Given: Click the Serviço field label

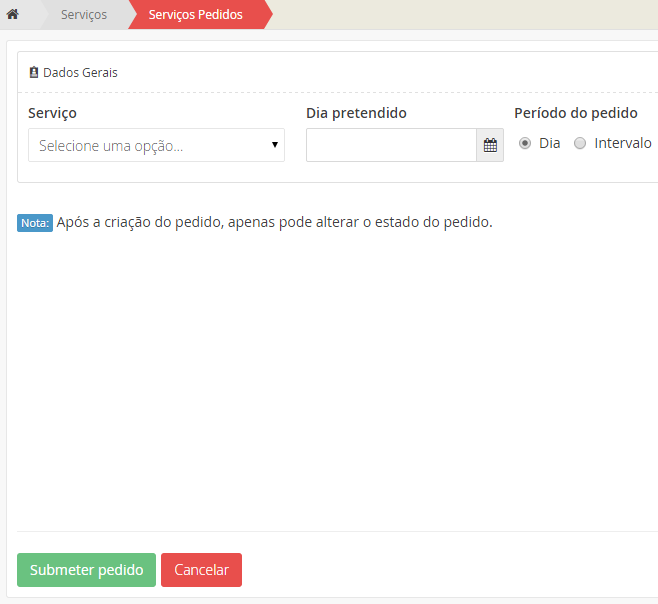Looking at the screenshot, I should [x=52, y=113].
